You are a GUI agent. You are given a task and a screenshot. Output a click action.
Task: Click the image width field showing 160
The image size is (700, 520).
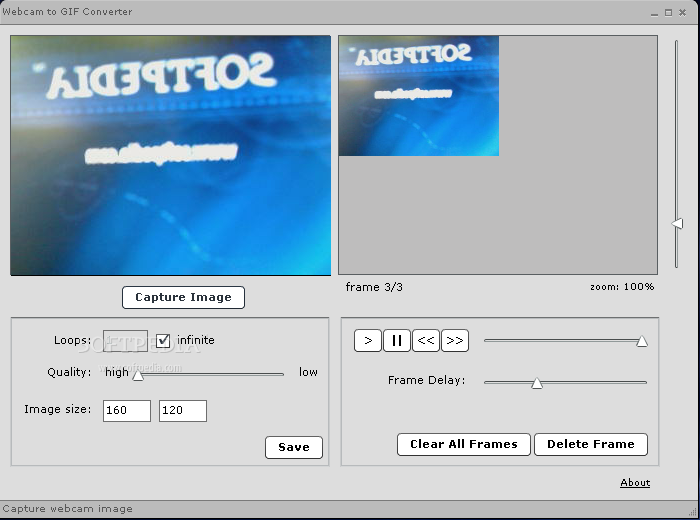tap(127, 411)
